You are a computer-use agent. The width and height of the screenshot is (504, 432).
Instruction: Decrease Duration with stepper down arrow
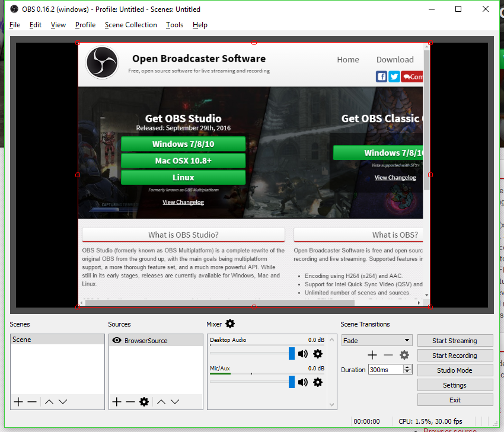(x=407, y=372)
